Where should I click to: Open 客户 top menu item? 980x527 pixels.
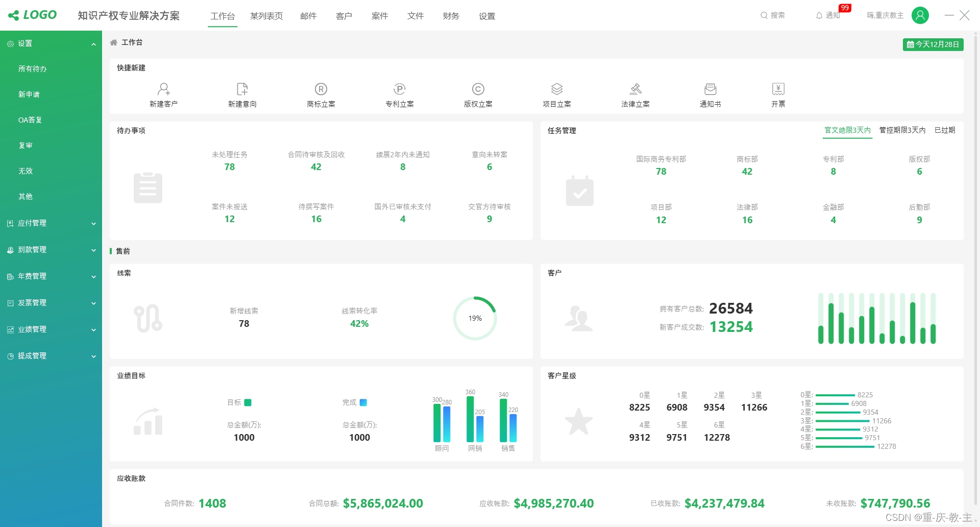point(344,16)
